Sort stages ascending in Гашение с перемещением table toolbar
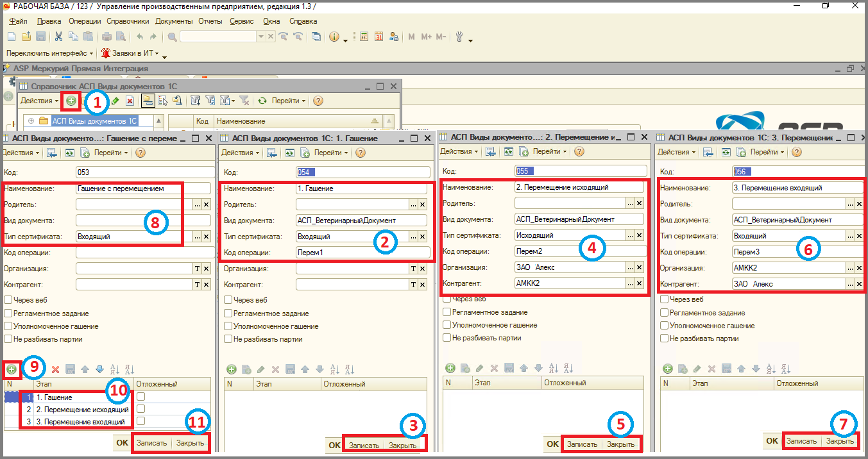Screen dimensions: 868x459 [x=115, y=369]
